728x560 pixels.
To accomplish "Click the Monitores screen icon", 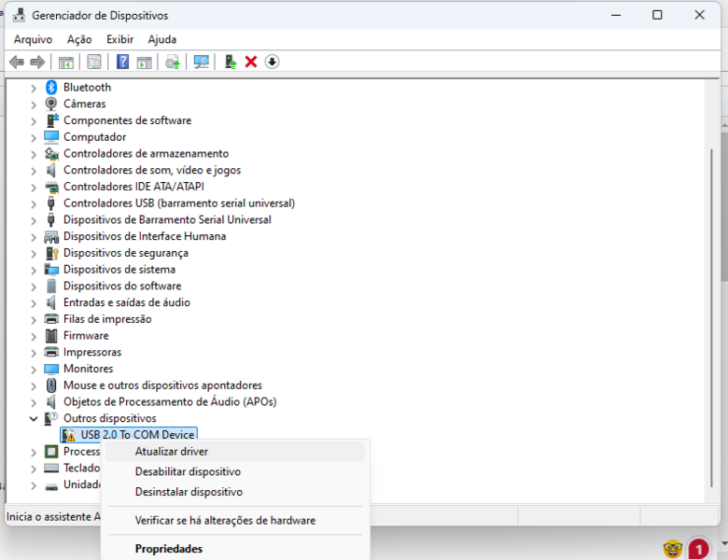I will coord(51,369).
